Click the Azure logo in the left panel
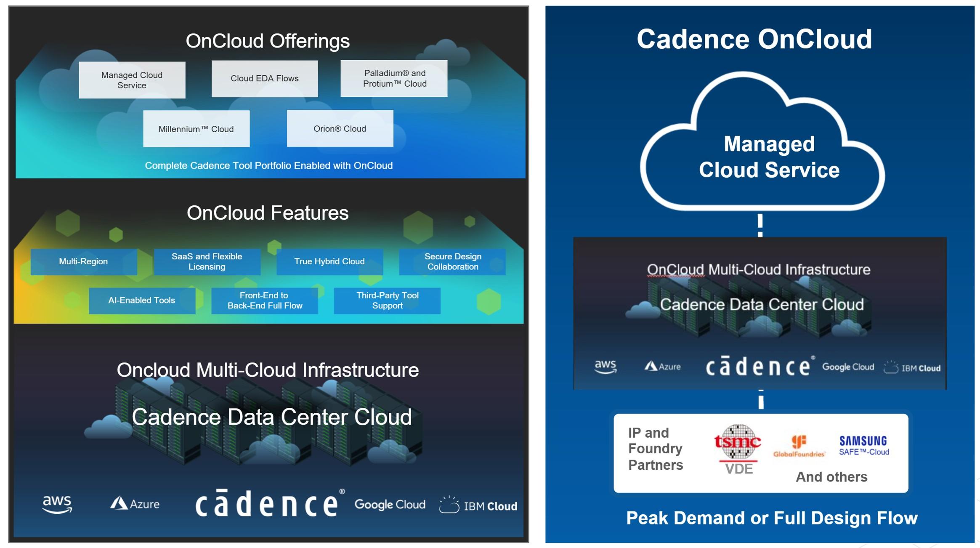This screenshot has height=548, width=980. point(135,503)
